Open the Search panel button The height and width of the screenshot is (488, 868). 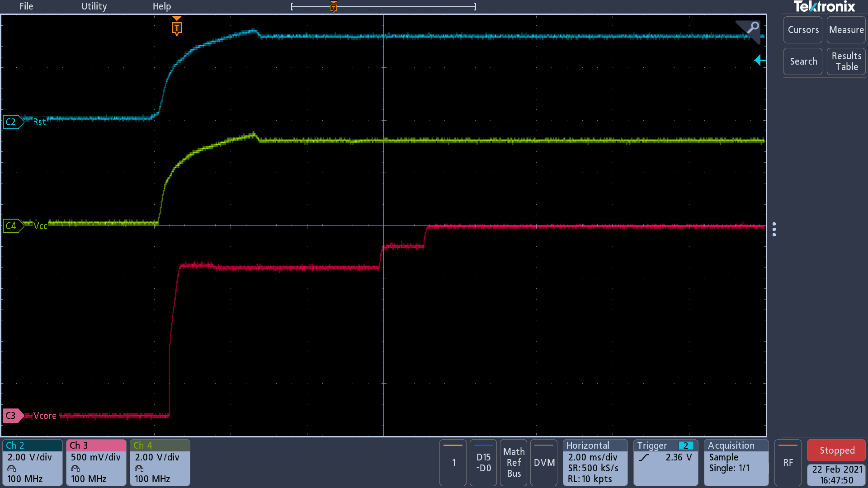803,61
